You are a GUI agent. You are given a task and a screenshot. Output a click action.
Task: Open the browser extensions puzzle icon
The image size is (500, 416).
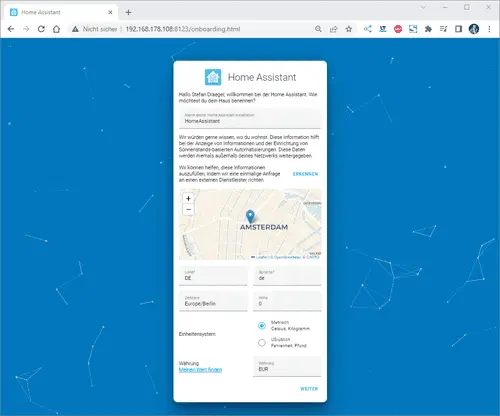coord(428,29)
